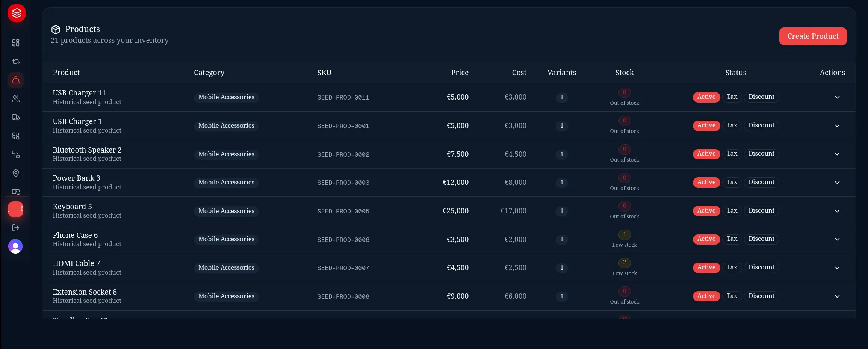The width and height of the screenshot is (868, 349).
Task: Expand actions chevron for HDMI Cable 7
Action: coord(837,268)
